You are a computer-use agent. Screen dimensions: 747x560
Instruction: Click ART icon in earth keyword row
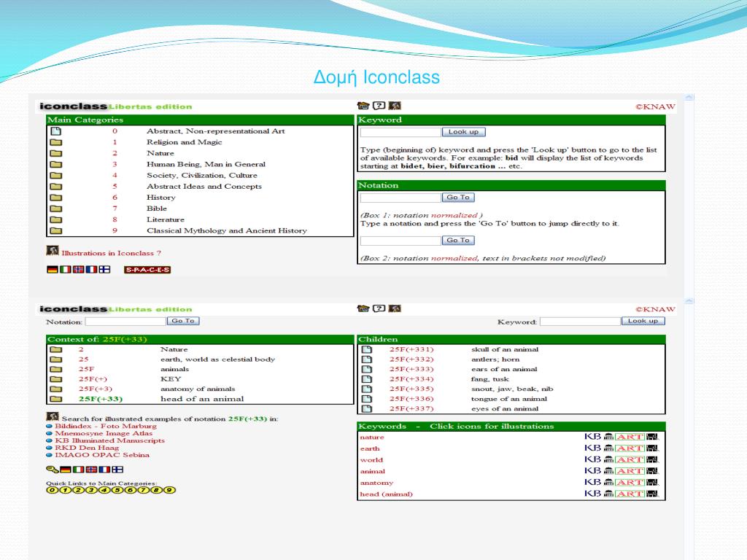click(630, 448)
